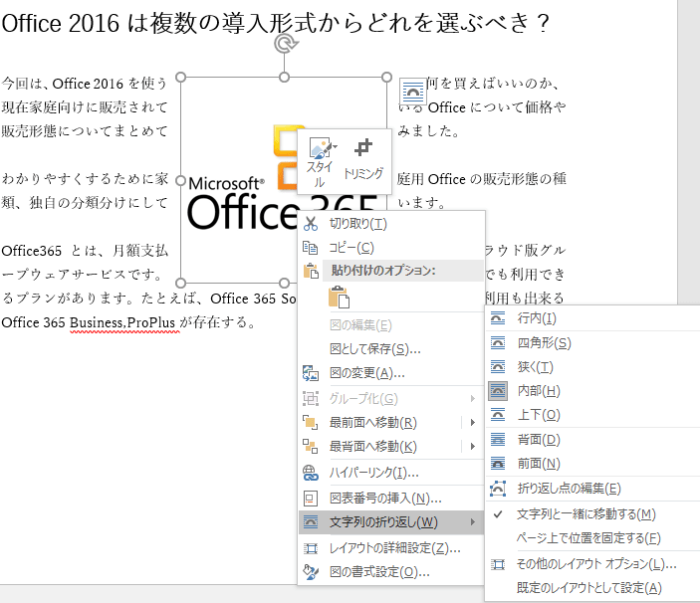
Task: Click the In Line (行内) wrap icon
Action: pos(498,318)
